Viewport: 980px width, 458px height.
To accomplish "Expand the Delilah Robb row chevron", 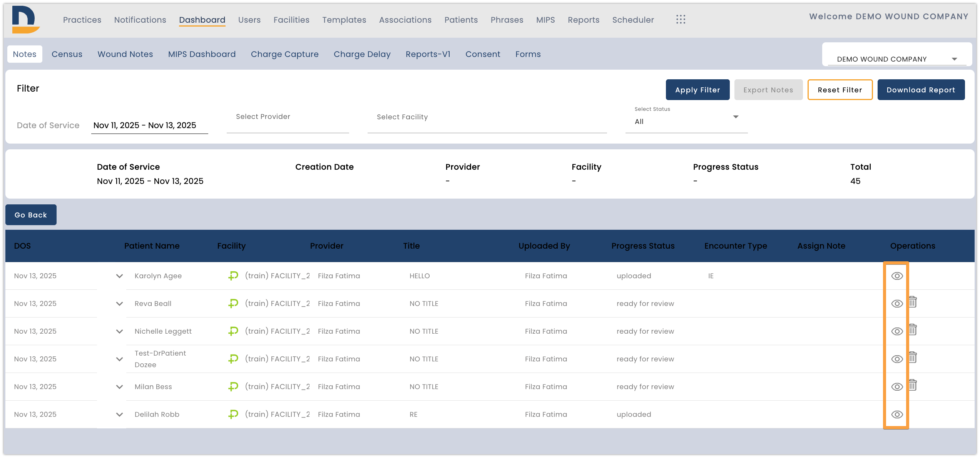I will [119, 415].
